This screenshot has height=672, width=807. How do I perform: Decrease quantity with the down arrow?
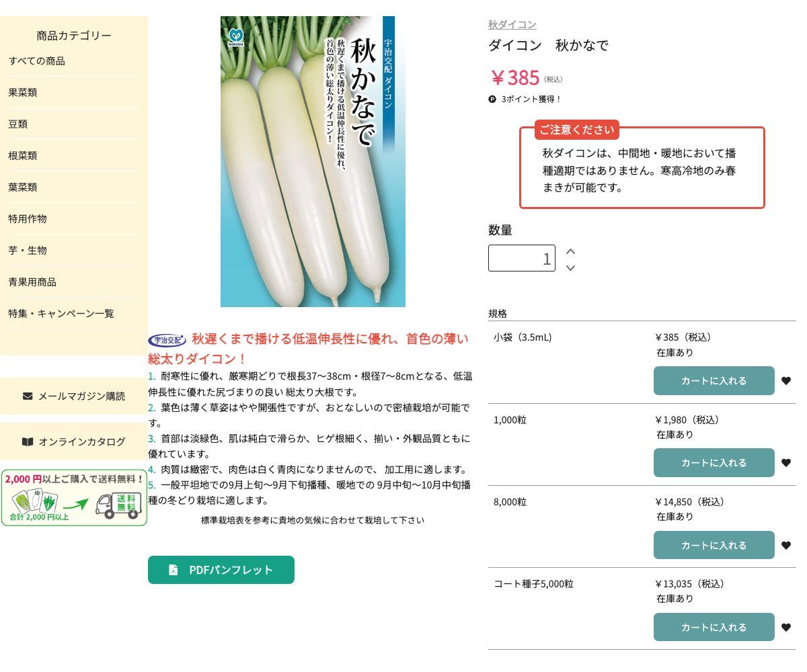click(570, 267)
